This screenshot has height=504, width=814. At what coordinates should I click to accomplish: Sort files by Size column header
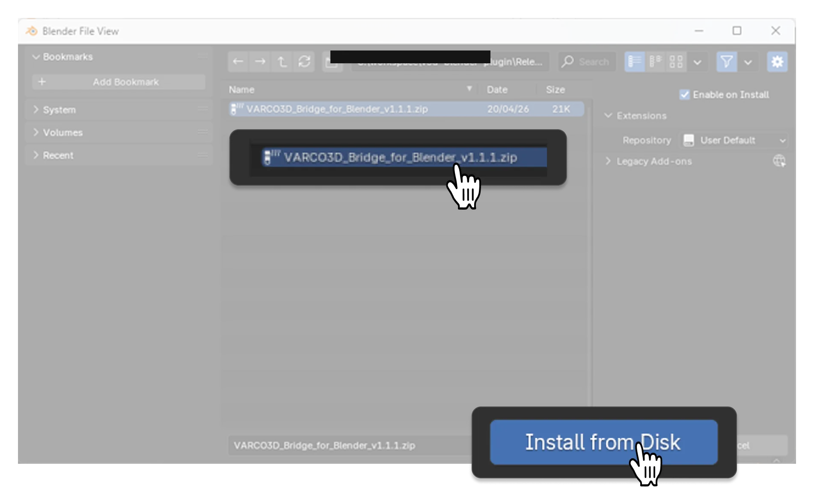click(x=555, y=89)
